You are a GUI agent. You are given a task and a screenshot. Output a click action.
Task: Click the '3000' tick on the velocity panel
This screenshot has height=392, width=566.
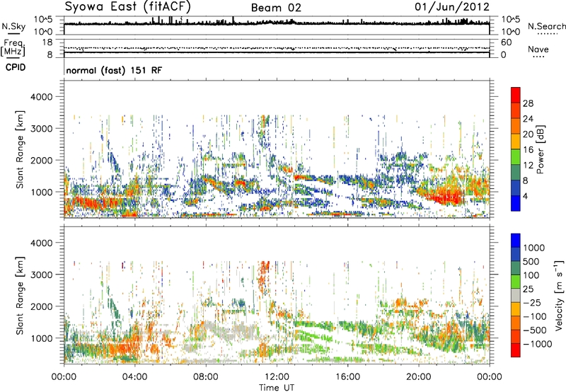[42, 275]
